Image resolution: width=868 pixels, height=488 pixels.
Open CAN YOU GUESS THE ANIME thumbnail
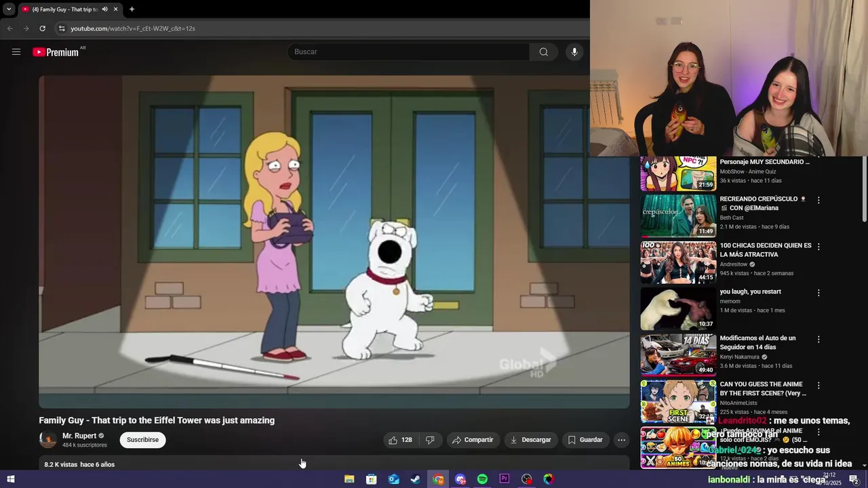pyautogui.click(x=678, y=401)
